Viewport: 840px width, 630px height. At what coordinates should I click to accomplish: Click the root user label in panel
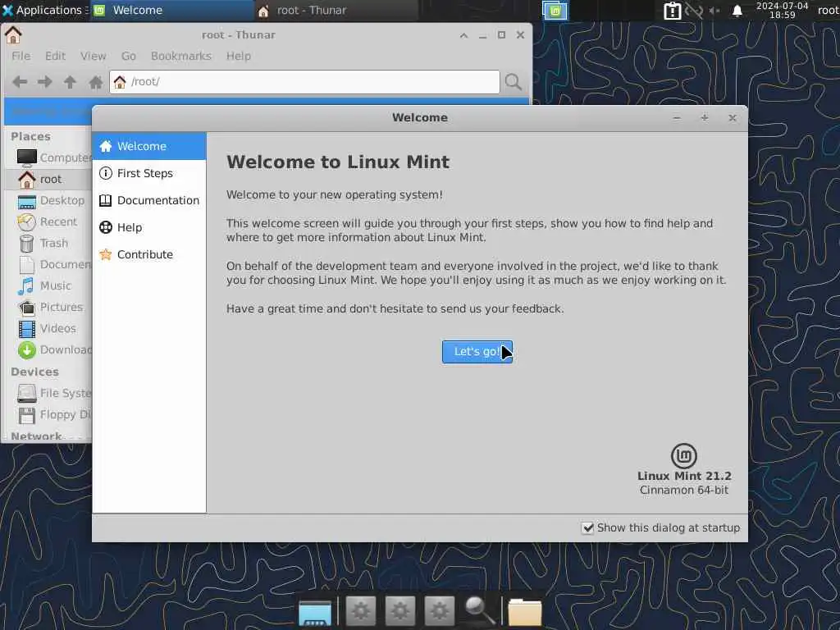[828, 10]
